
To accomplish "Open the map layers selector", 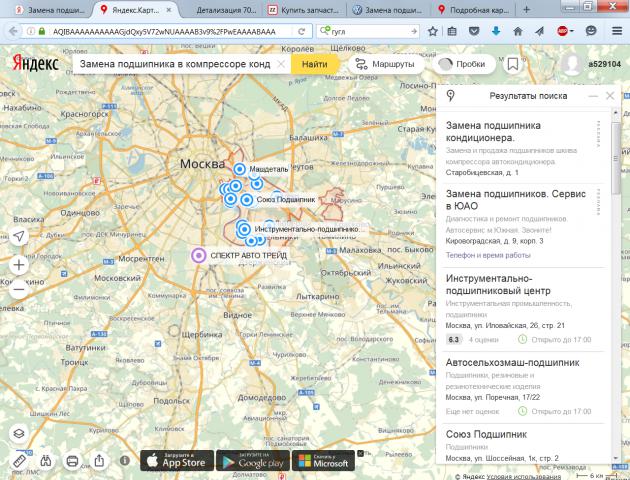I will click(x=19, y=433).
